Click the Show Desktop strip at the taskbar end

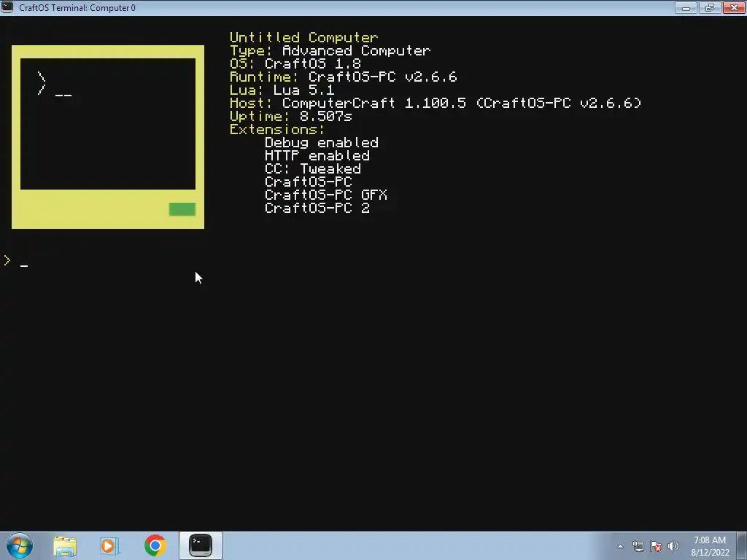[742, 545]
